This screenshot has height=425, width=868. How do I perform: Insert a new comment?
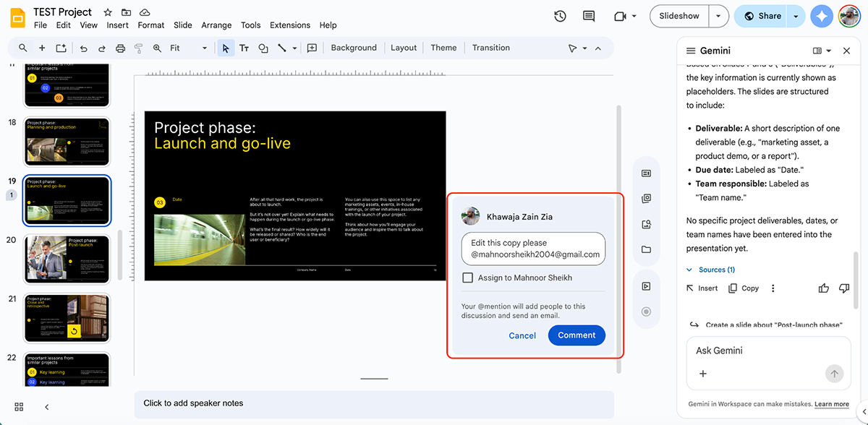coord(312,48)
